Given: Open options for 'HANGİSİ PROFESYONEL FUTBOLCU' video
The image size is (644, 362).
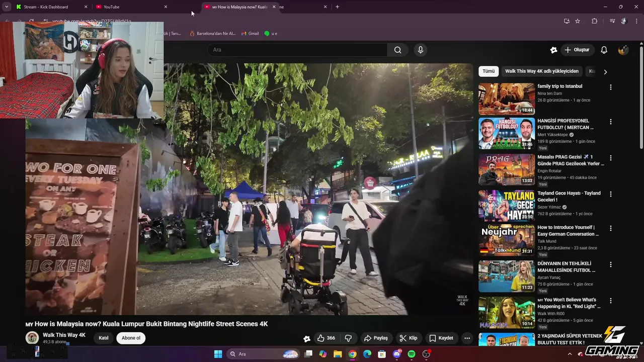Looking at the screenshot, I should pyautogui.click(x=611, y=122).
